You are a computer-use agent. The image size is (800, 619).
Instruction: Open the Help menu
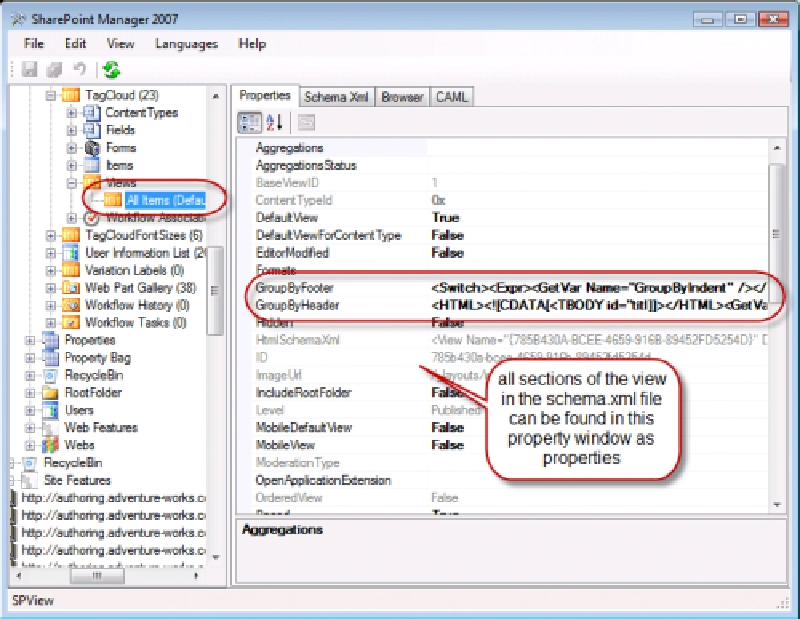[x=252, y=43]
